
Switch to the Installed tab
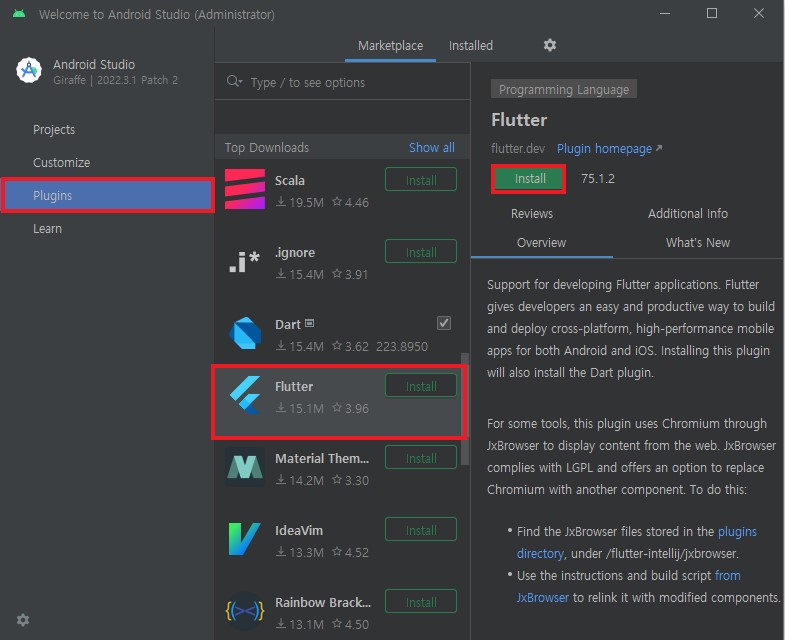(471, 46)
